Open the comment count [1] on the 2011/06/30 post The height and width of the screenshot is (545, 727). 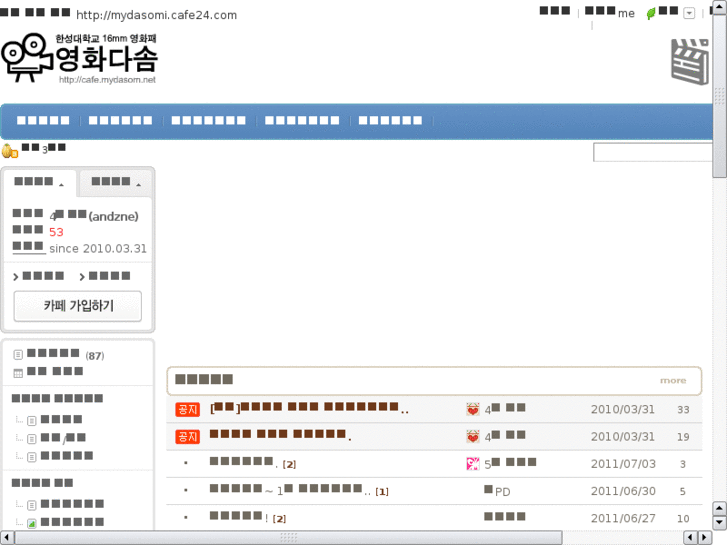382,492
